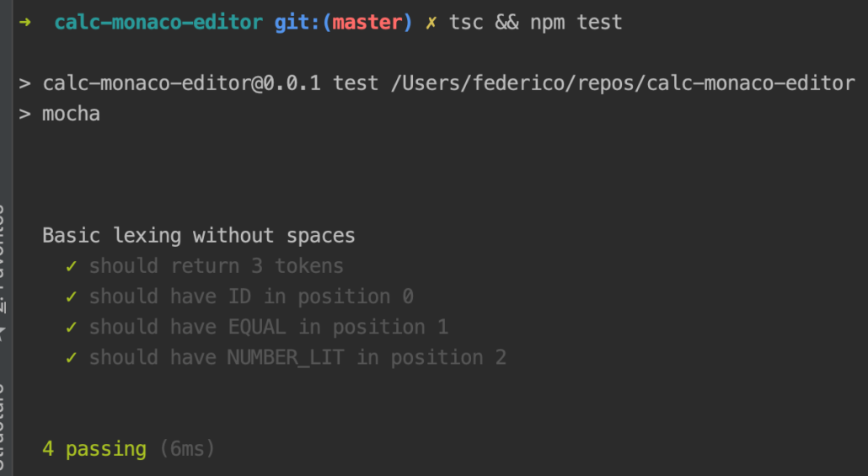The height and width of the screenshot is (476, 868).
Task: Click checkmark beside 'NUMBER_LIT in position 2' test
Action: (72, 357)
